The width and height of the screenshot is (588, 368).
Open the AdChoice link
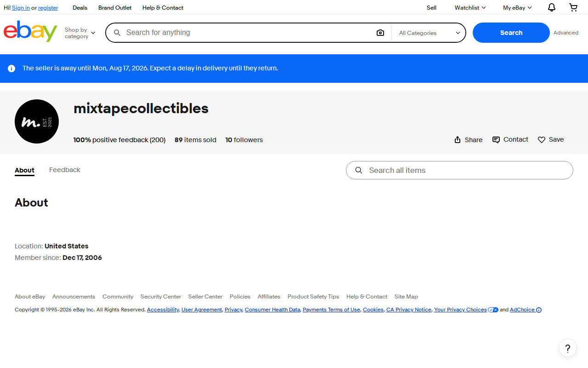[x=522, y=310]
